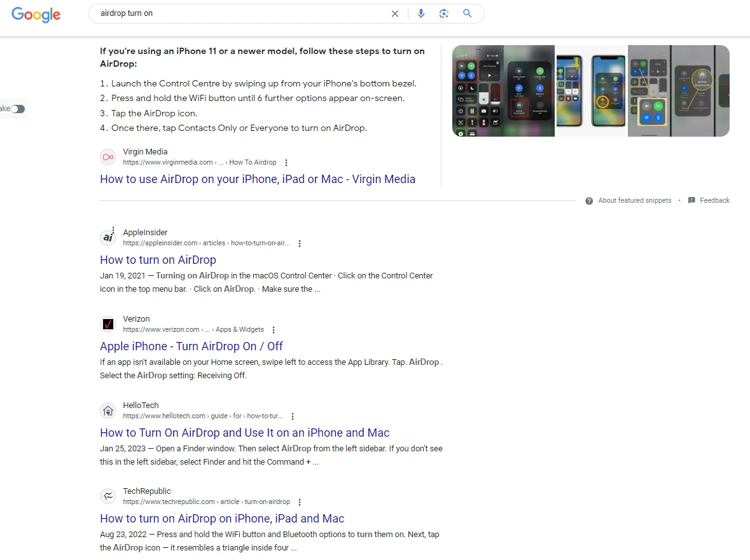750x560 pixels.
Task: Click the virginmedia.com 'How To Airdrop' breadcrumb
Action: [200, 163]
